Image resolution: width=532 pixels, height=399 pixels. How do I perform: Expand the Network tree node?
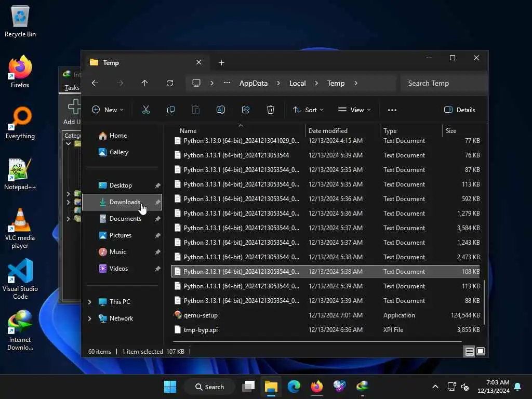click(89, 318)
